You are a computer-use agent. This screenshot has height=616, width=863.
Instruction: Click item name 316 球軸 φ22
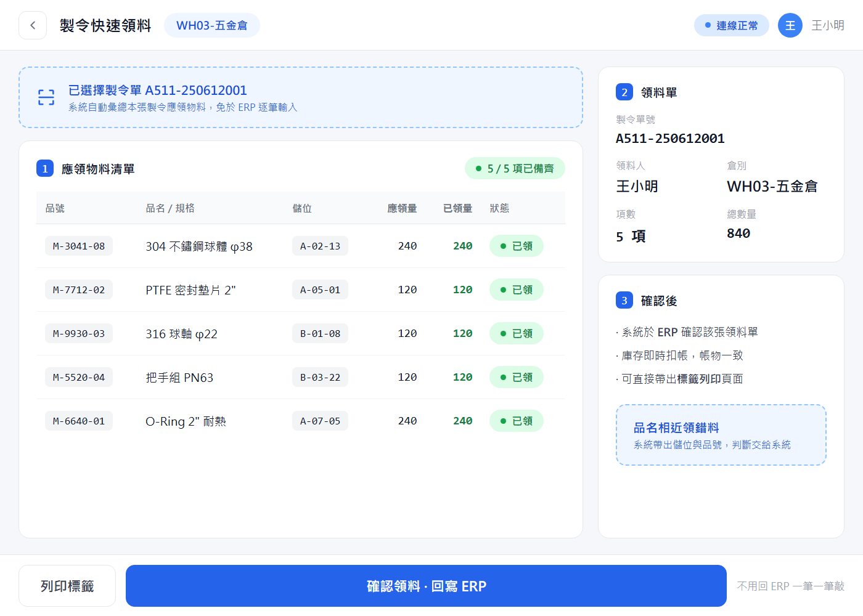[181, 334]
